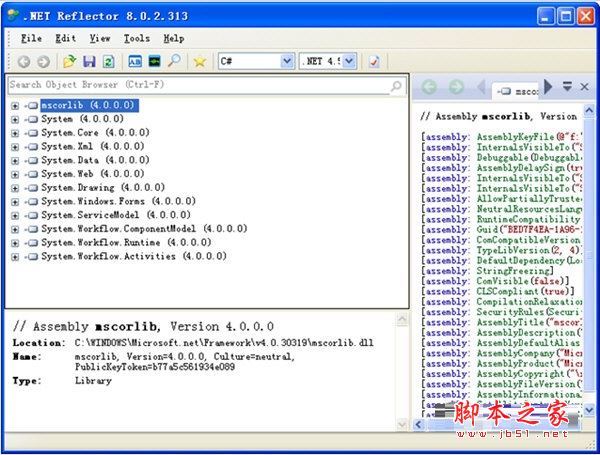Expand the System.Xml node
This screenshot has width=600, height=455.
click(15, 147)
